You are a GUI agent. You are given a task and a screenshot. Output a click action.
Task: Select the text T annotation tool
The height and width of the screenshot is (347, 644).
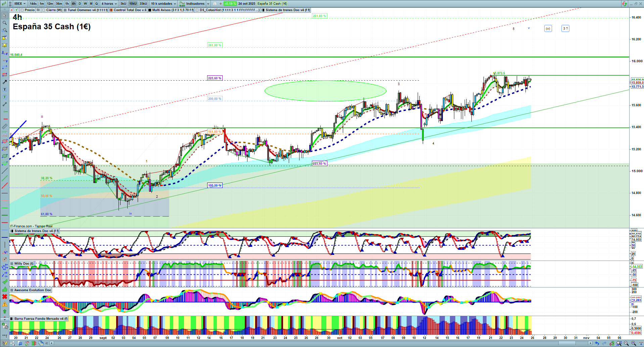pos(5,89)
